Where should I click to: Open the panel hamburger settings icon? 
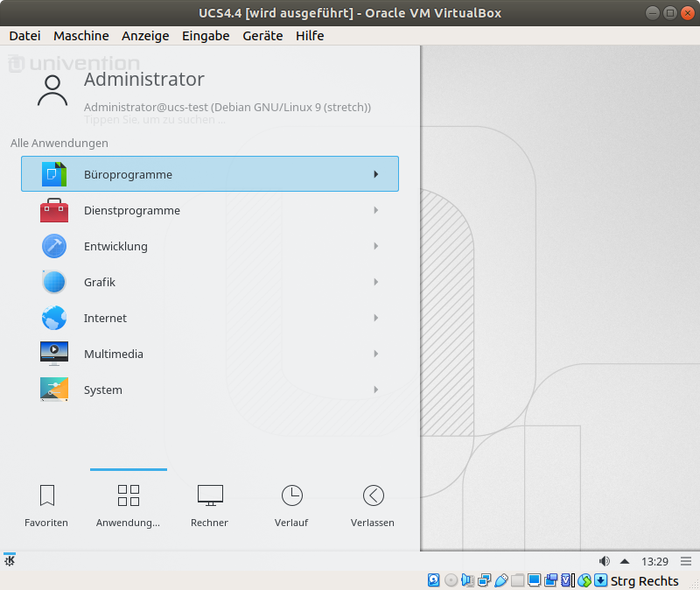coord(686,561)
